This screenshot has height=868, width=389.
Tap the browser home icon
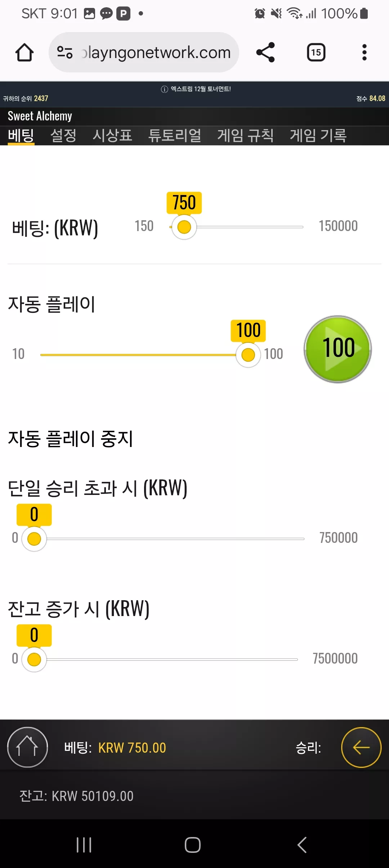pos(24,53)
